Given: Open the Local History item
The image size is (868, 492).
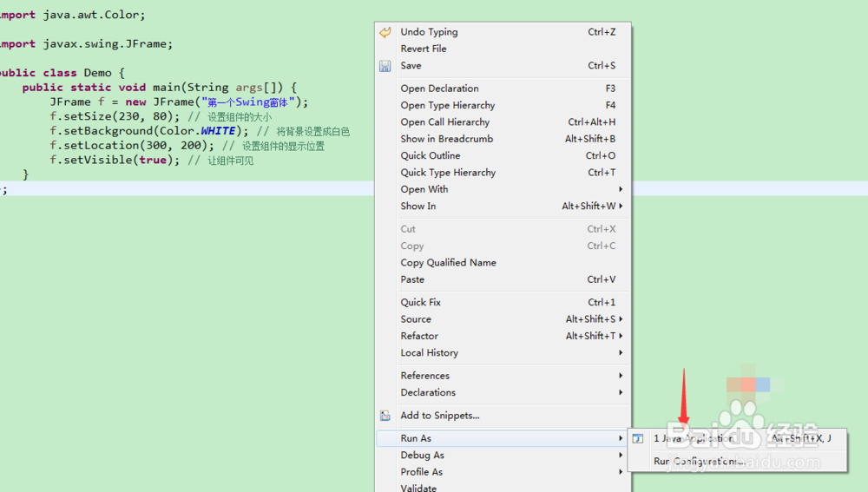Looking at the screenshot, I should pyautogui.click(x=503, y=352).
